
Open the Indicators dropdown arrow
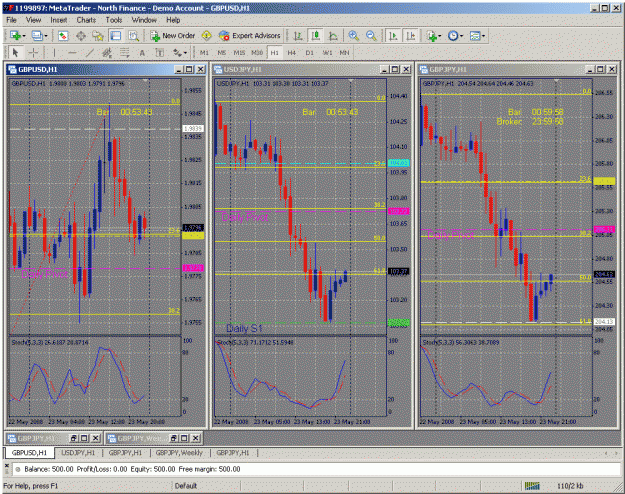click(440, 36)
